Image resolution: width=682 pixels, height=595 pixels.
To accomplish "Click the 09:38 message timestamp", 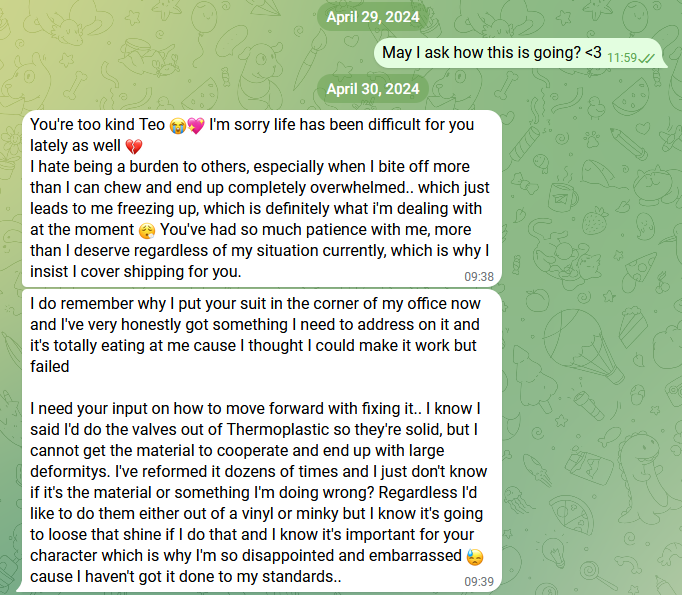I will point(479,275).
